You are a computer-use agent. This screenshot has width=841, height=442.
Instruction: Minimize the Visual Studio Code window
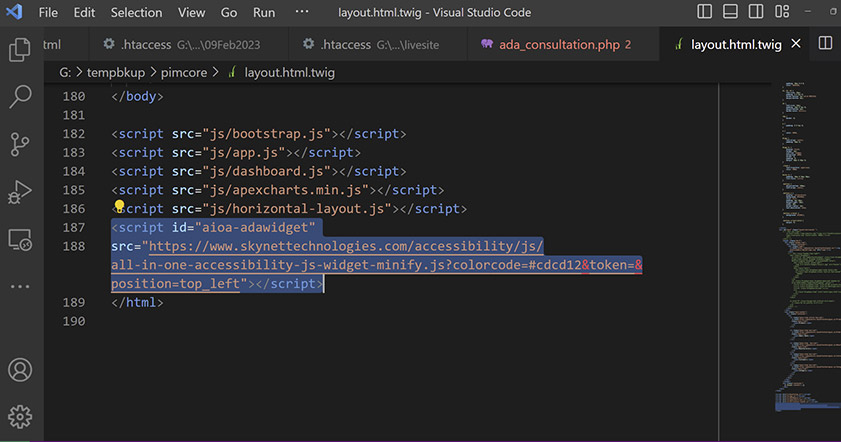pyautogui.click(x=808, y=12)
